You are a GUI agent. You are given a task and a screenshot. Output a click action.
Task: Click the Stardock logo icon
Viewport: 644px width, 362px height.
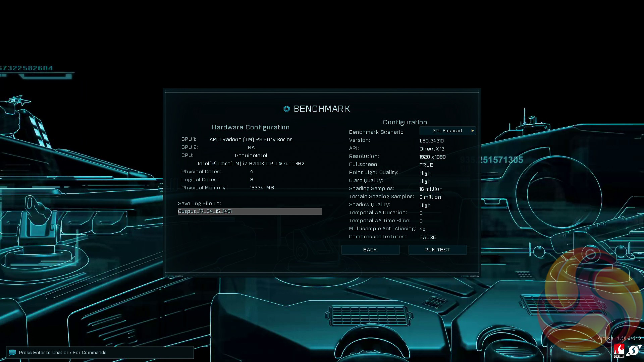pyautogui.click(x=634, y=351)
